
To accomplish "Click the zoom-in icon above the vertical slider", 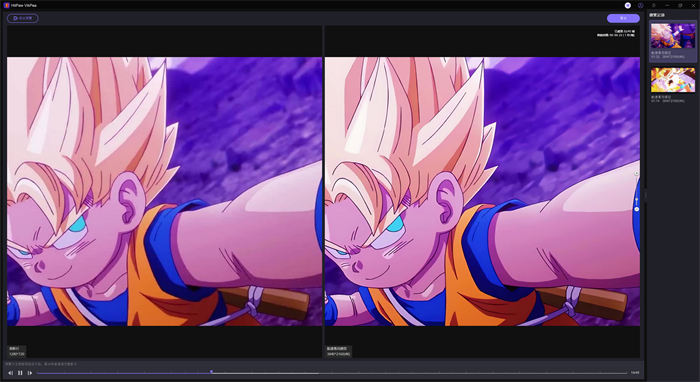I will (x=637, y=173).
